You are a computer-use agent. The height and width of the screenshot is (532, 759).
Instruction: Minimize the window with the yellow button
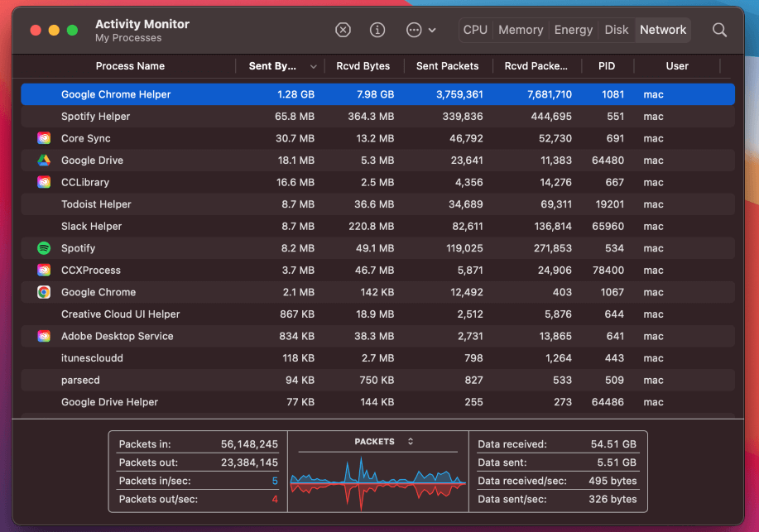pos(54,30)
